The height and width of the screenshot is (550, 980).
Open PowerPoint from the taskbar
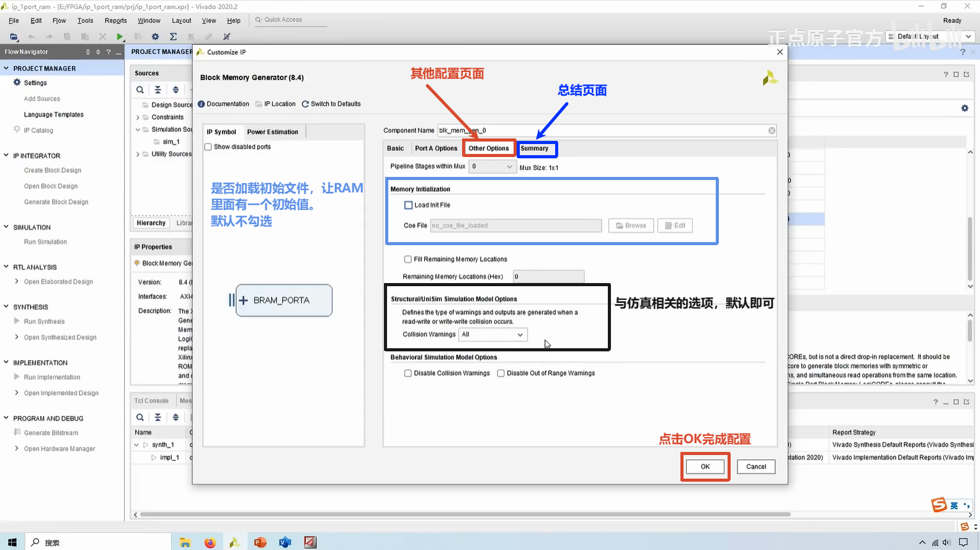click(260, 543)
